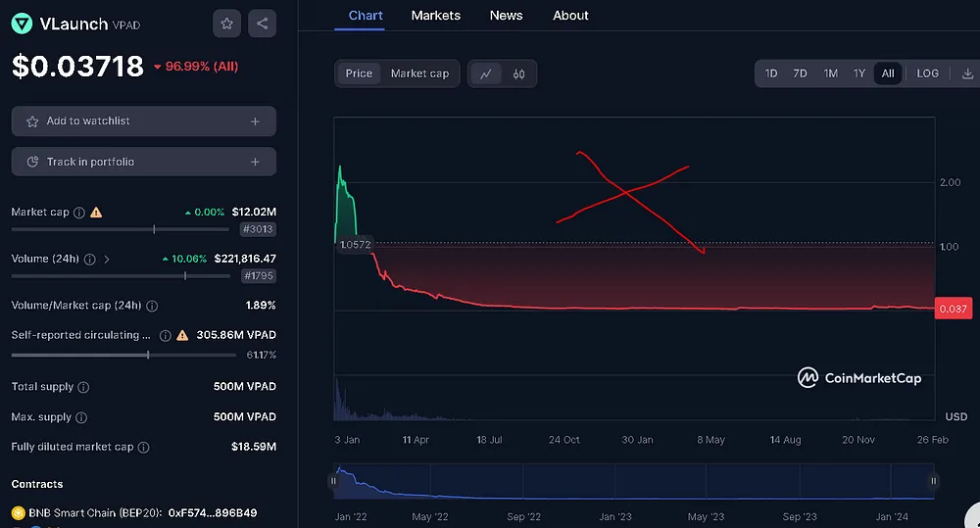980x528 pixels.
Task: Open Volume (24h) info icon
Action: [x=90, y=259]
